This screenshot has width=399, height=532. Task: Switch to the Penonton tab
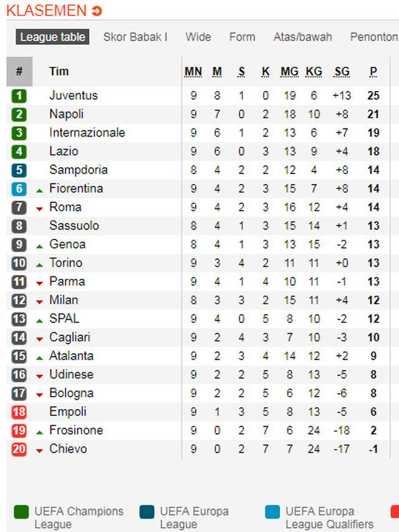coord(373,37)
